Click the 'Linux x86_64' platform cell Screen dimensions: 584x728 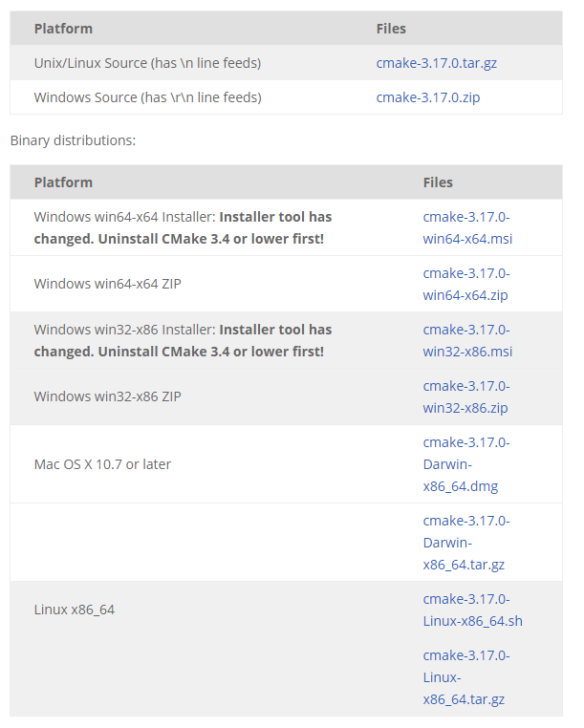click(75, 610)
